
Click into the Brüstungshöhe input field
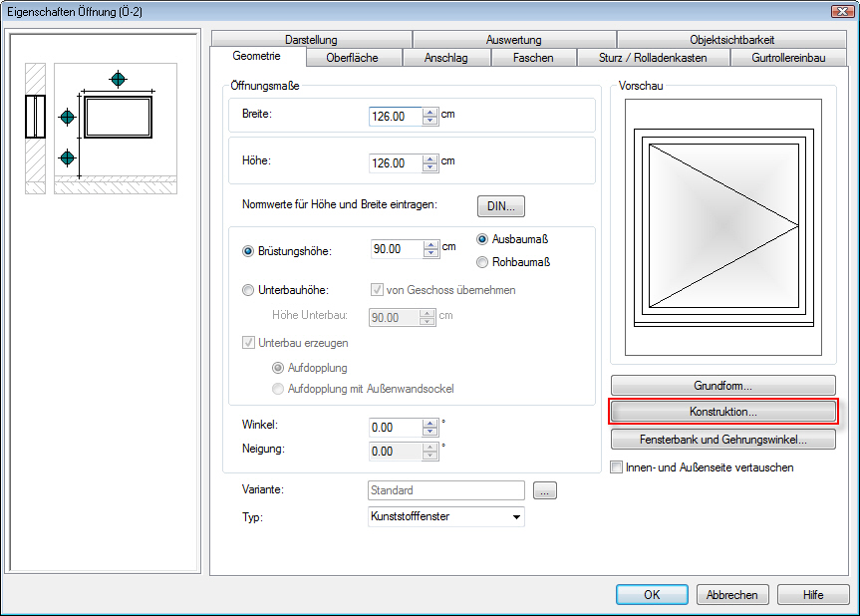point(397,249)
